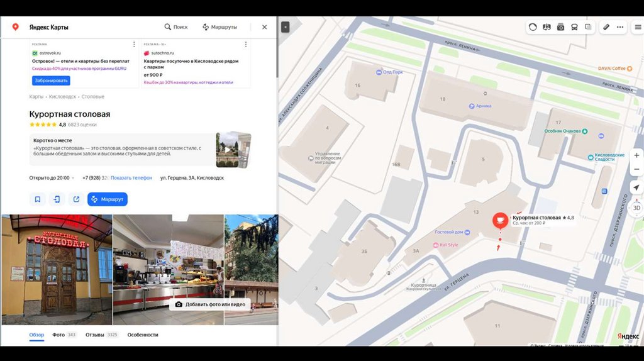The width and height of the screenshot is (644, 361).
Task: Open the map layers icon
Action: pyautogui.click(x=588, y=27)
